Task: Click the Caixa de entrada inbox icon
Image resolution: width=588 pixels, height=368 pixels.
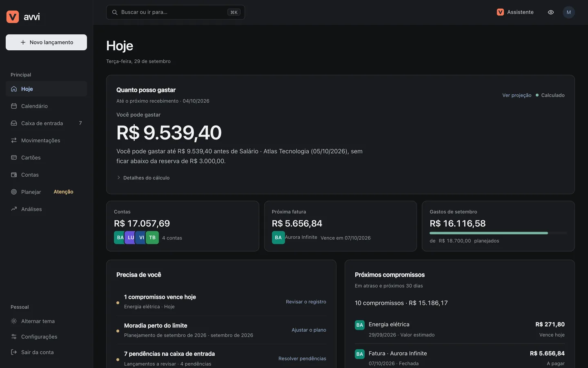Action: pyautogui.click(x=14, y=123)
